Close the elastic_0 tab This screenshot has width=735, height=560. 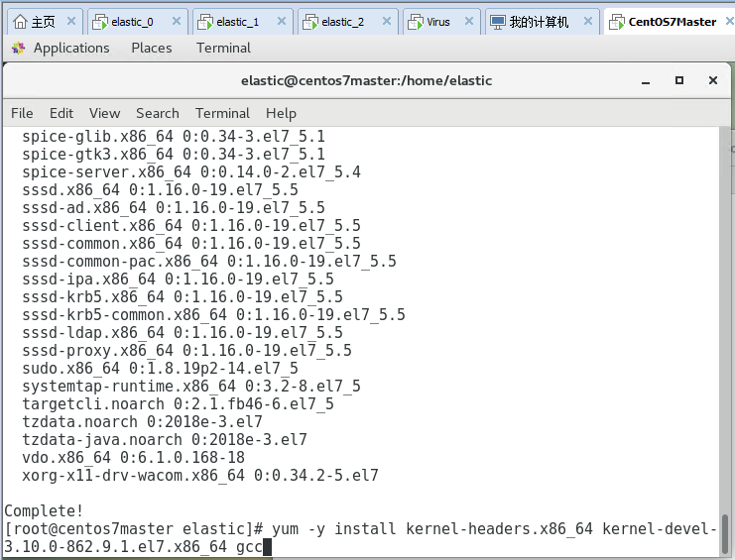tap(177, 21)
